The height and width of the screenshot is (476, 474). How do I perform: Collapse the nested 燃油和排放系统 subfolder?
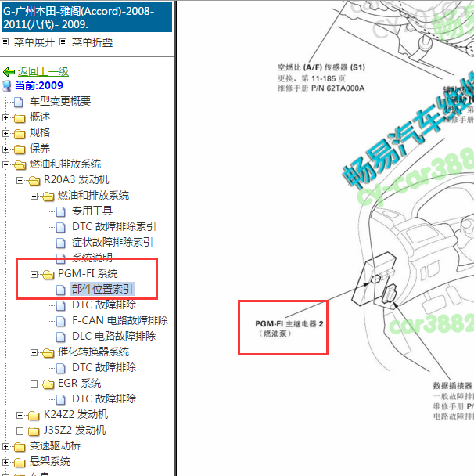[34, 196]
